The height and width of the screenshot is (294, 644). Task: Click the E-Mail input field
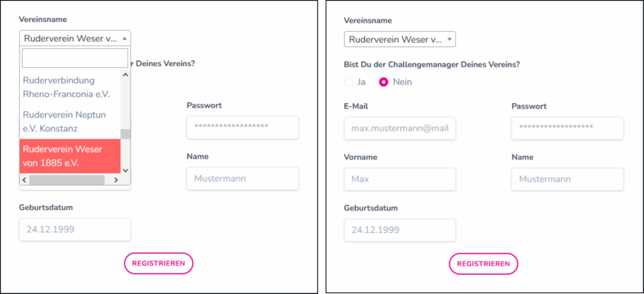[x=399, y=128]
